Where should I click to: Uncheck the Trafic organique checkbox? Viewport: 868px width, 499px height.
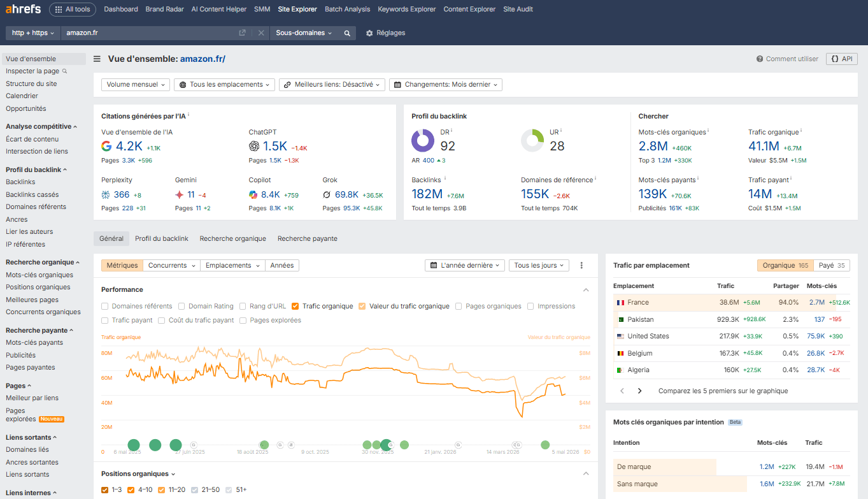[295, 307]
